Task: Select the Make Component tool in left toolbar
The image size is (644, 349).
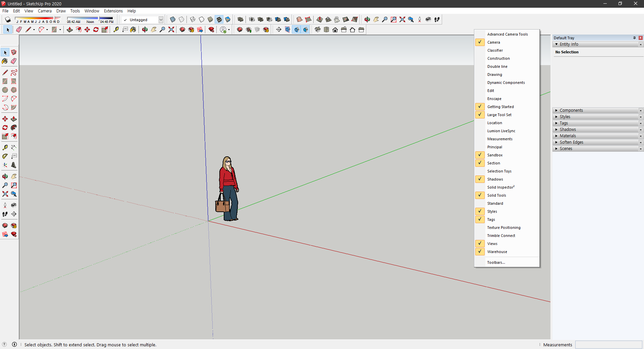Action: [x=14, y=52]
